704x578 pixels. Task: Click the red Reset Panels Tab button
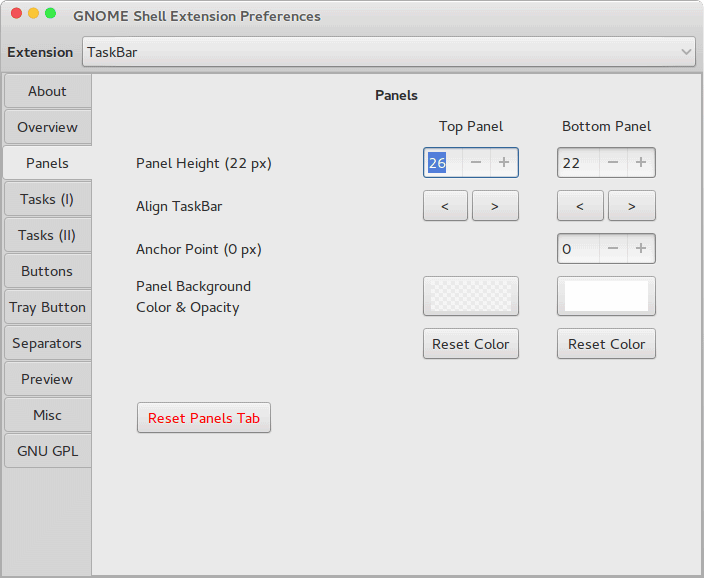(204, 418)
